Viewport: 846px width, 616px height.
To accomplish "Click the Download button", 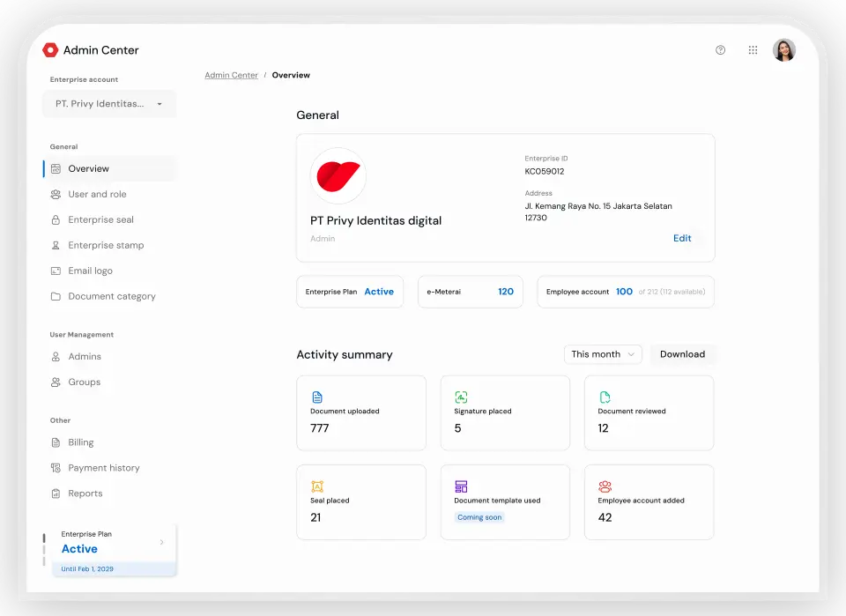I will pos(682,354).
